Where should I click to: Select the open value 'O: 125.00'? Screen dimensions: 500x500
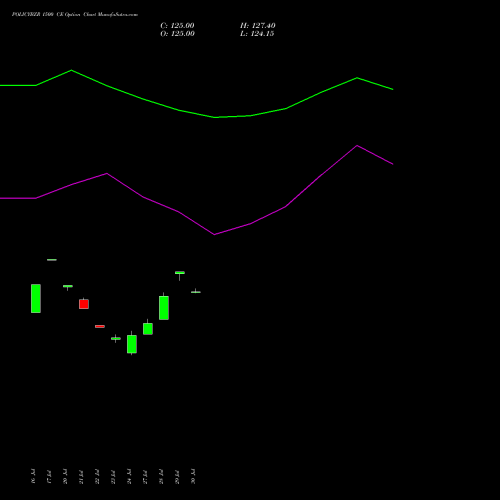(177, 34)
